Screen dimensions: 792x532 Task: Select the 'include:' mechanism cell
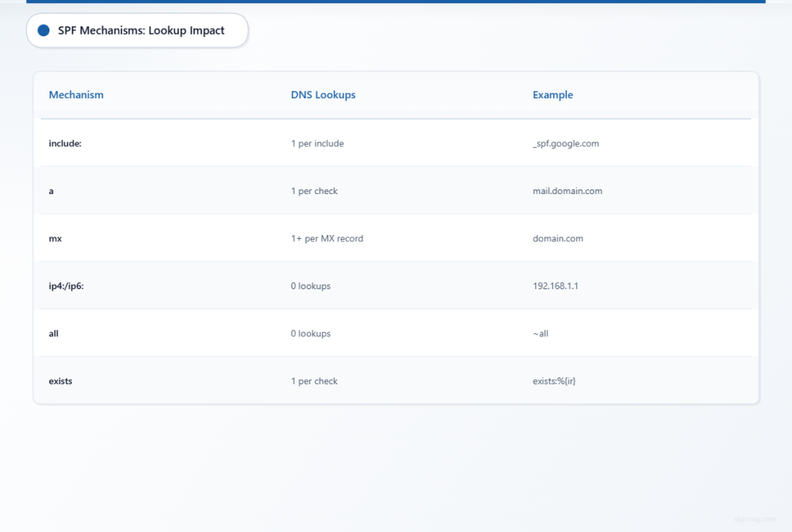[x=65, y=143]
